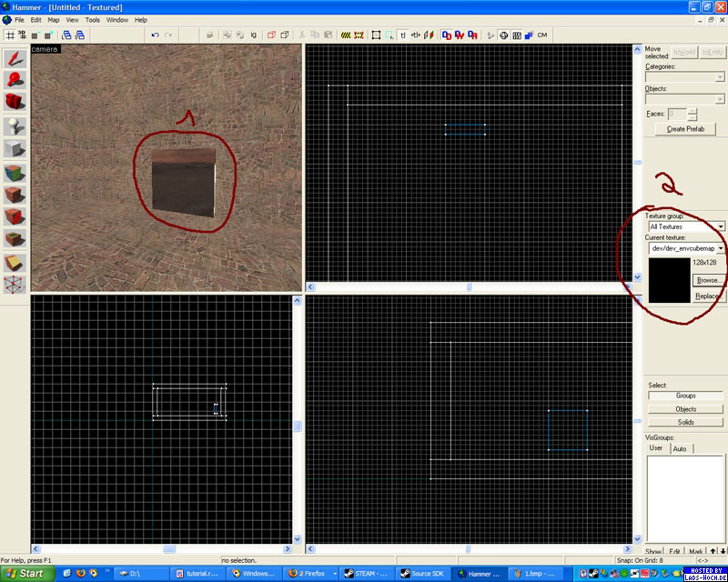728x582 pixels.
Task: Select the Vertex manipulation tool
Action: pos(15,285)
